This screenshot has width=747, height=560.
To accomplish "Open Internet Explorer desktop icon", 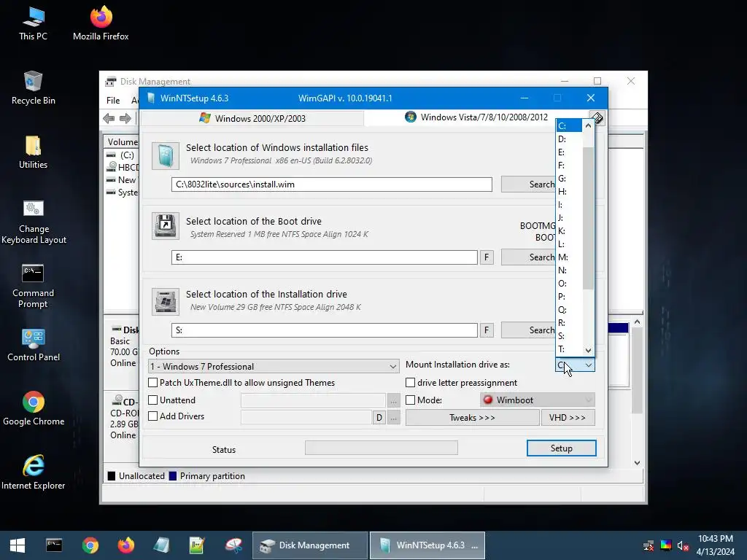I will tap(34, 472).
